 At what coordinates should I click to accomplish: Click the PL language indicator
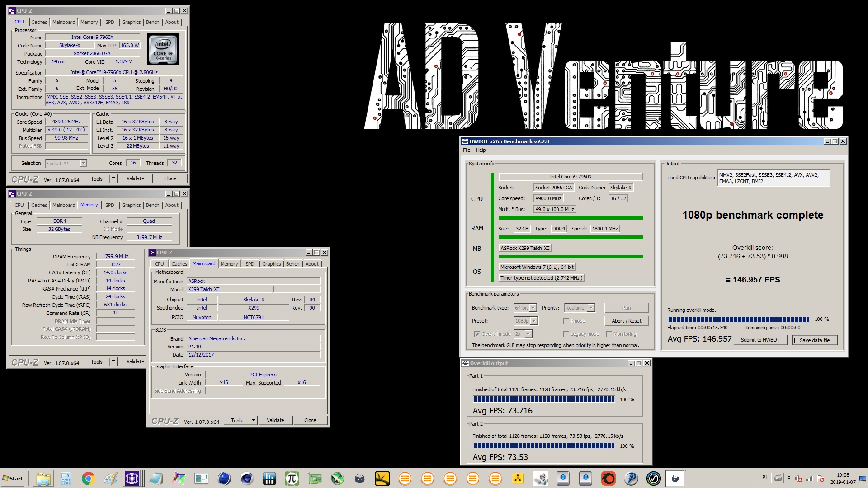pos(765,478)
